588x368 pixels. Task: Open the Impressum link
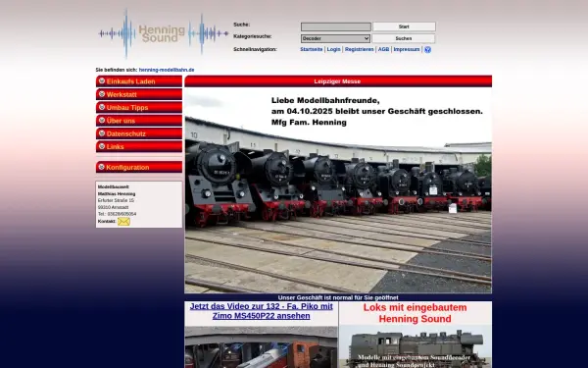(x=407, y=50)
